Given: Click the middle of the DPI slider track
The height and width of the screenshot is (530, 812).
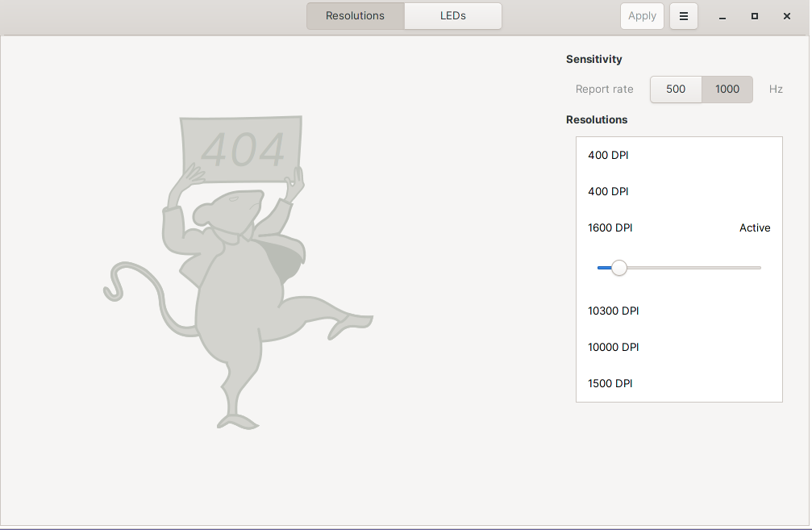Looking at the screenshot, I should (679, 268).
